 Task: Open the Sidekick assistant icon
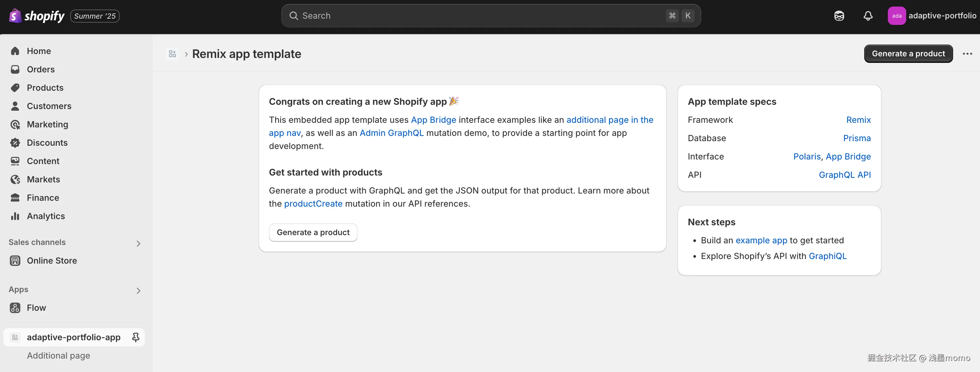pos(839,16)
